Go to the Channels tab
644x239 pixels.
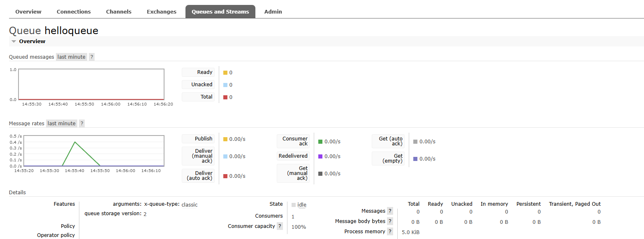[119, 11]
